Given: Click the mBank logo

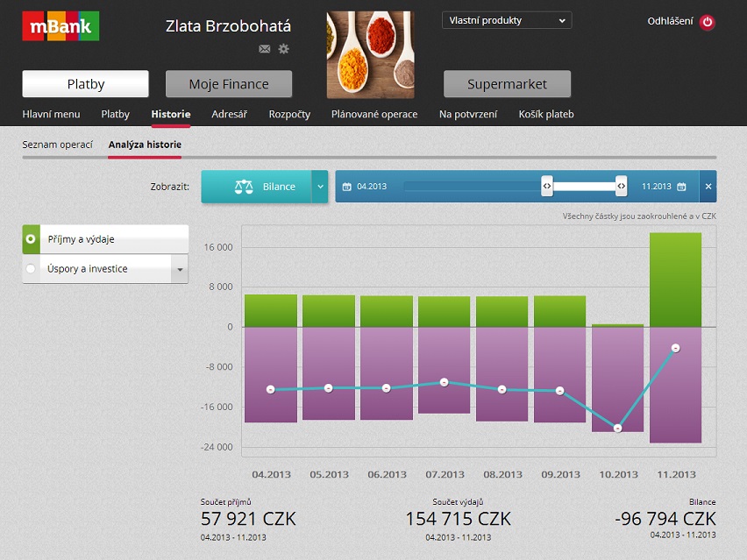Looking at the screenshot, I should pyautogui.click(x=60, y=26).
